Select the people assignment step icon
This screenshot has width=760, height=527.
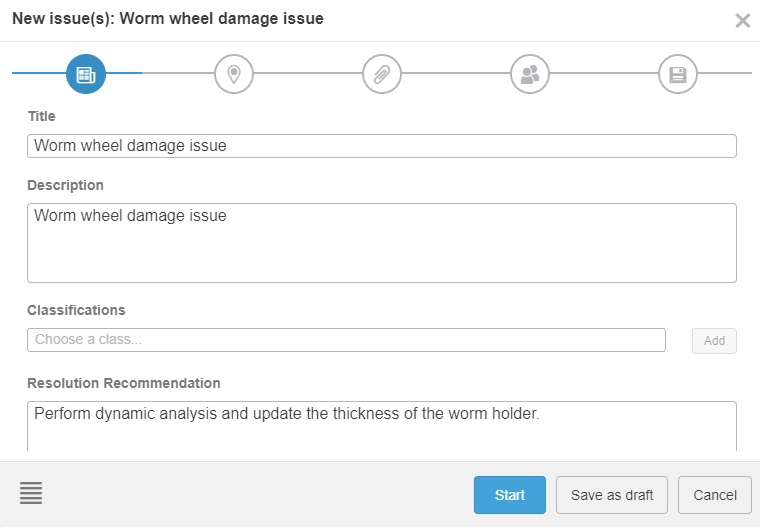(x=530, y=74)
